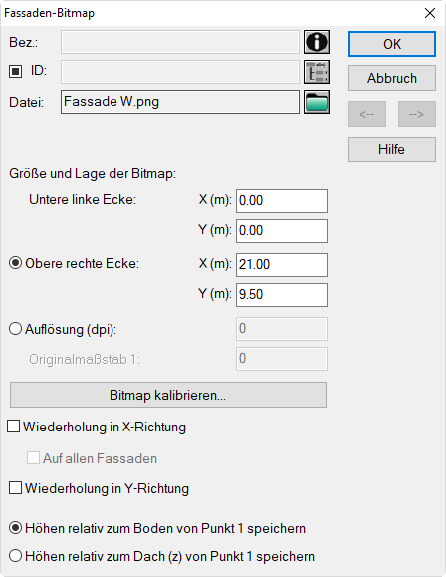Image resolution: width=446 pixels, height=577 pixels.
Task: Select Obere rechte Ecke radio option
Action: pos(15,263)
